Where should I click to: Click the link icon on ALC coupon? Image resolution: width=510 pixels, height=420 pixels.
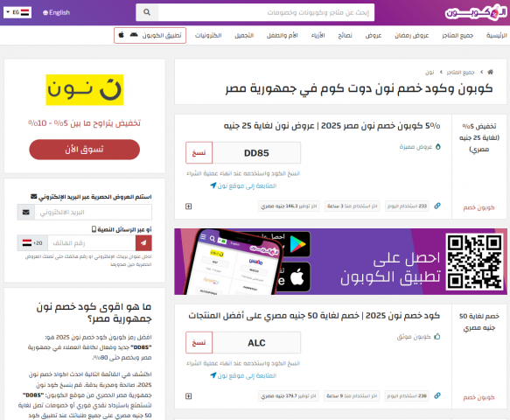coord(437,395)
